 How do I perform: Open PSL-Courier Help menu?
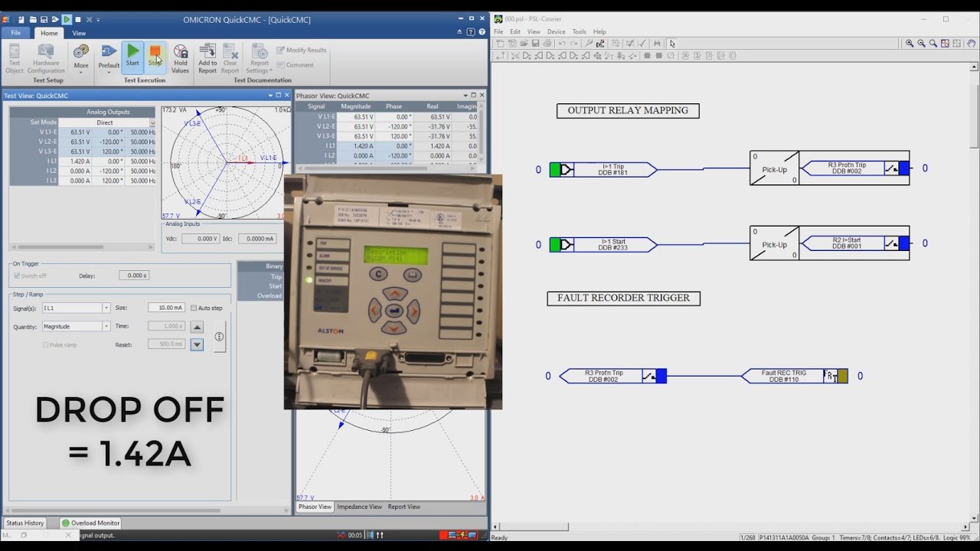[599, 32]
